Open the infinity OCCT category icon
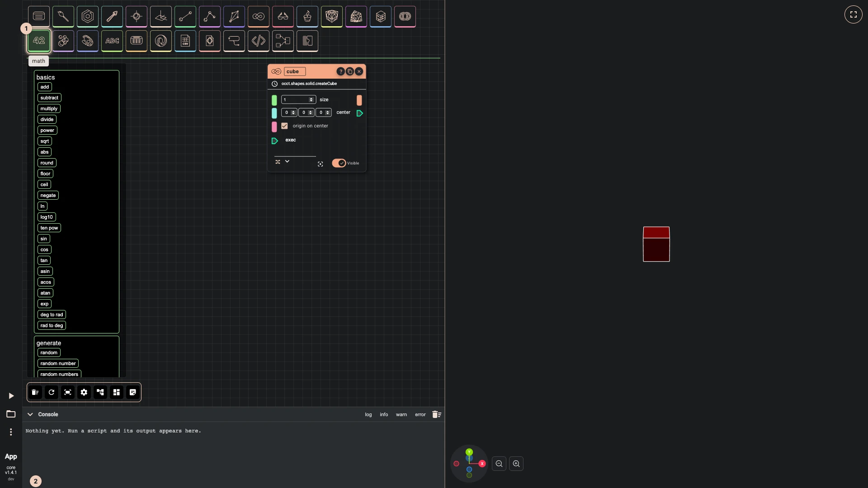The width and height of the screenshot is (868, 488). click(x=259, y=16)
